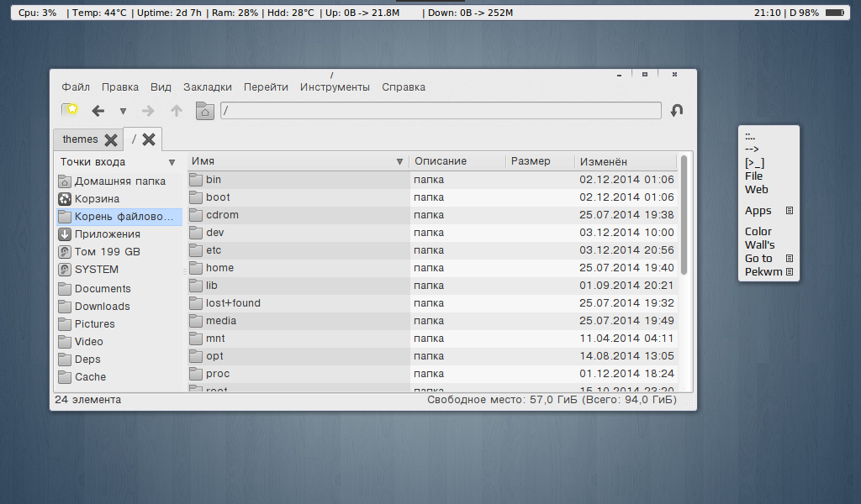Open the Файл menu
861x504 pixels.
coord(76,87)
